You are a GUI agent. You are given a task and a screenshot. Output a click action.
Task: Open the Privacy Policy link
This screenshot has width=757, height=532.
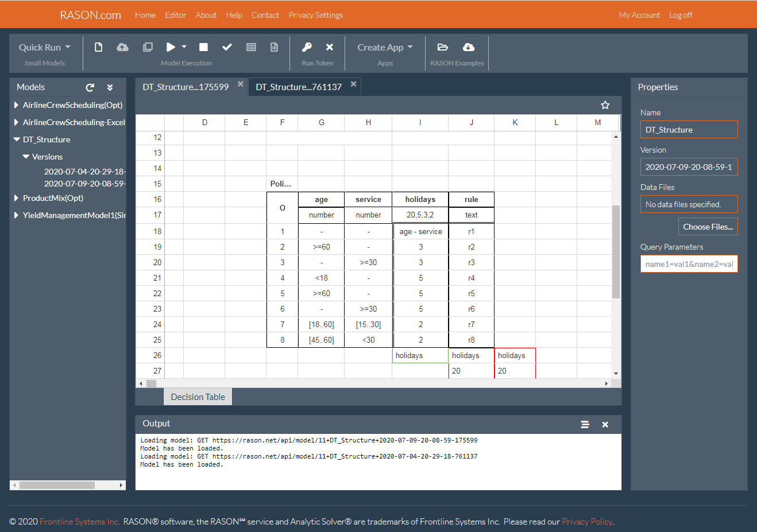click(x=587, y=522)
